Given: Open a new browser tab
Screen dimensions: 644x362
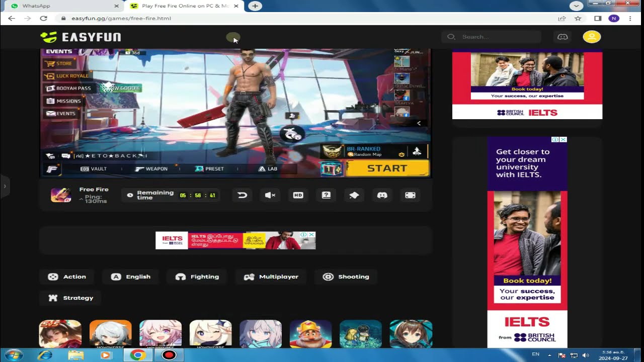Looking at the screenshot, I should click(x=255, y=6).
